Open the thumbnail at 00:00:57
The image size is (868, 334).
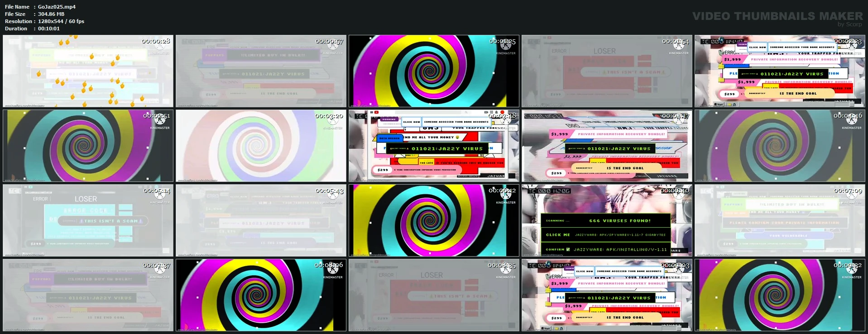[x=261, y=71]
